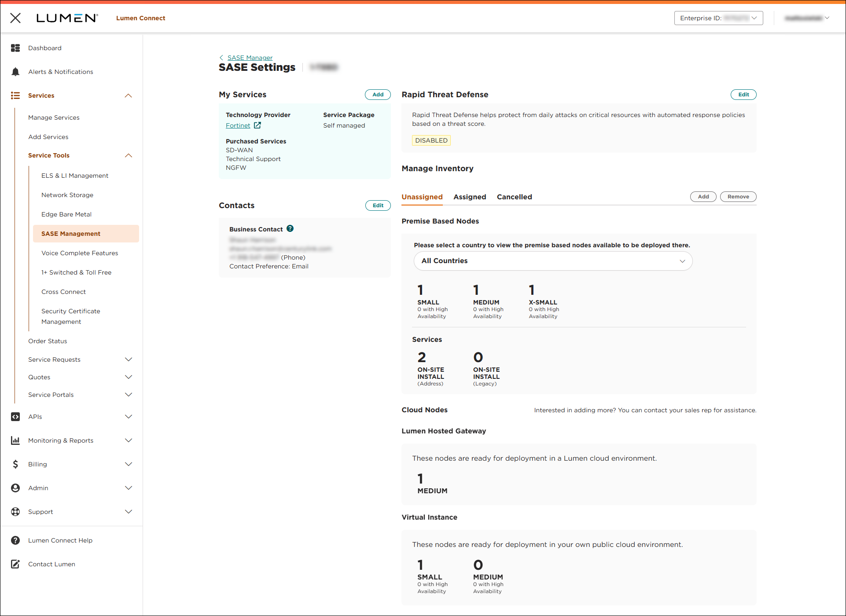The width and height of the screenshot is (846, 616).
Task: Click Edit for Rapid Threat Defense
Action: tap(743, 95)
